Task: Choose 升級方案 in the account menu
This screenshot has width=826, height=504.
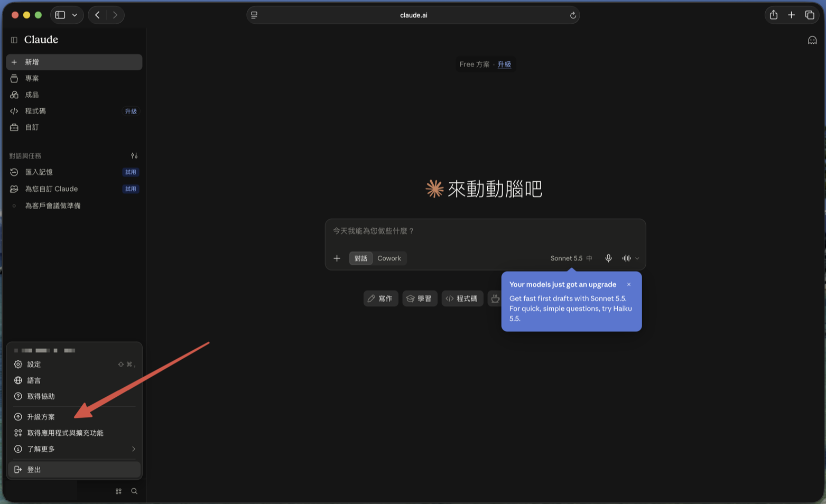Action: click(75, 417)
